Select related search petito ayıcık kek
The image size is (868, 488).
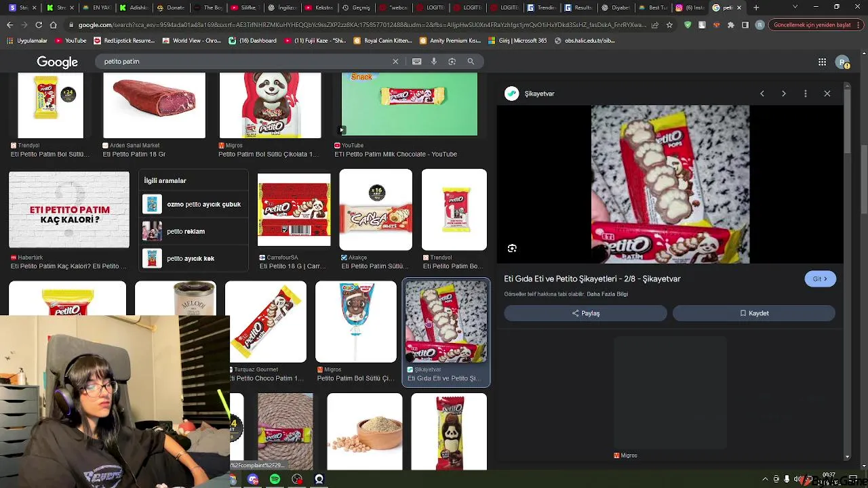[x=193, y=258]
